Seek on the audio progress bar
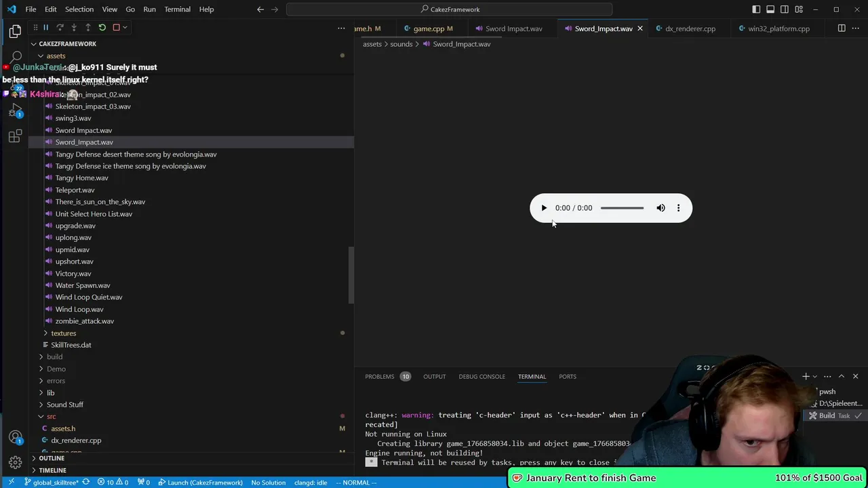Screen dimensions: 868x488 [x=622, y=208]
